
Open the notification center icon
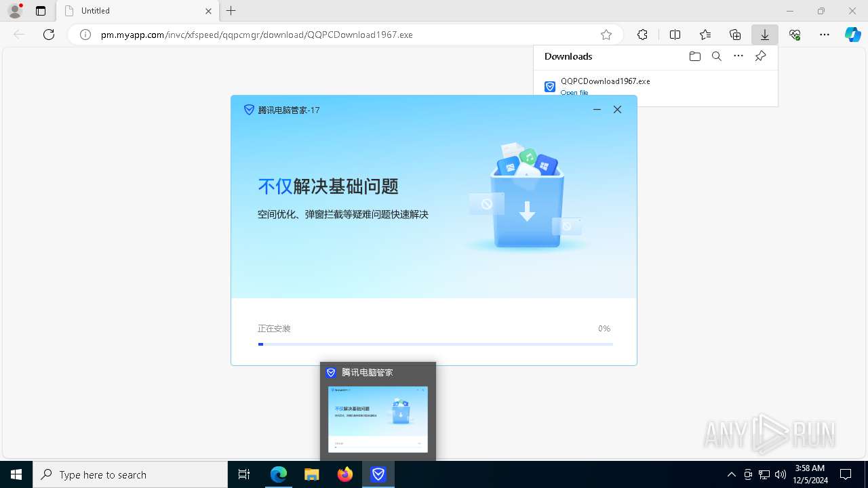[846, 474]
